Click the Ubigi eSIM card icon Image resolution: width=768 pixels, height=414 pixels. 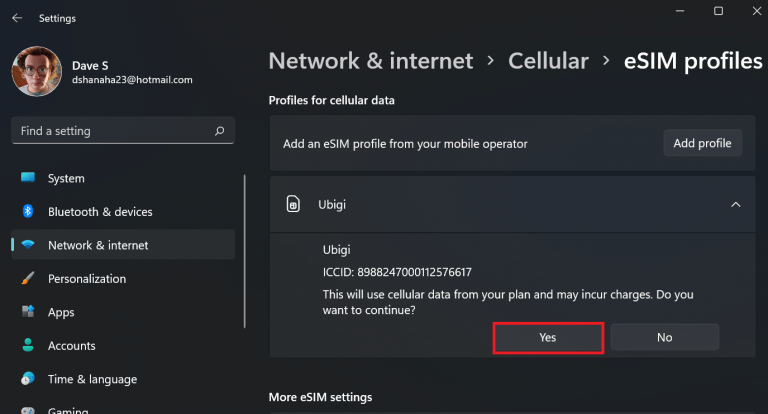(293, 204)
